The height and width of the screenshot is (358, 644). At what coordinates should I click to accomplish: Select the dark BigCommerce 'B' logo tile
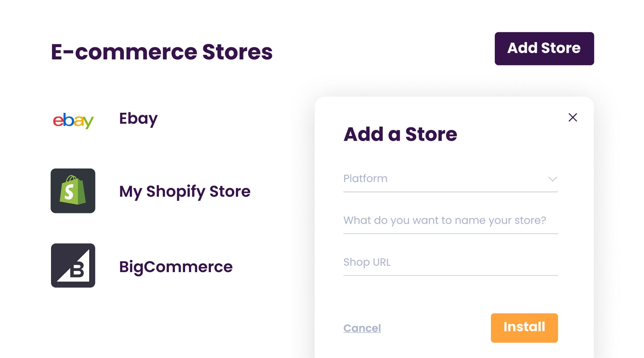coord(72,266)
